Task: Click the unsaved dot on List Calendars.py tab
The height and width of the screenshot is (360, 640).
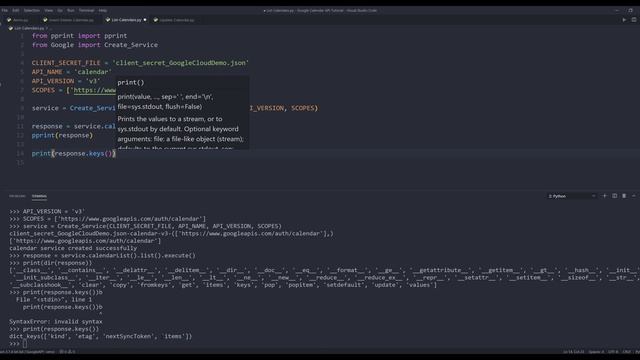Action: click(x=145, y=20)
